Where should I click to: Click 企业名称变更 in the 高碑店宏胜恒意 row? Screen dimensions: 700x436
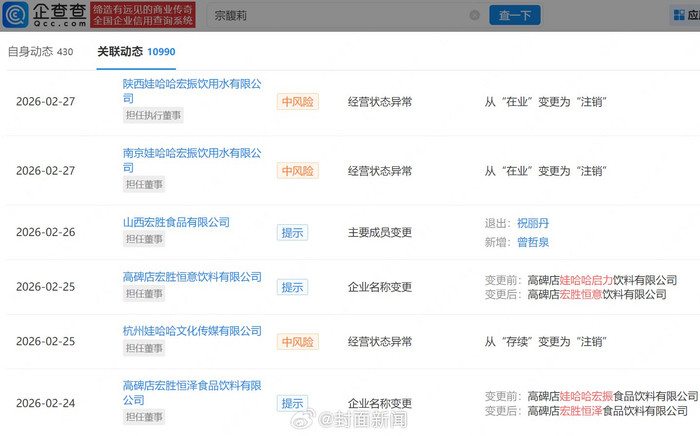tap(380, 287)
